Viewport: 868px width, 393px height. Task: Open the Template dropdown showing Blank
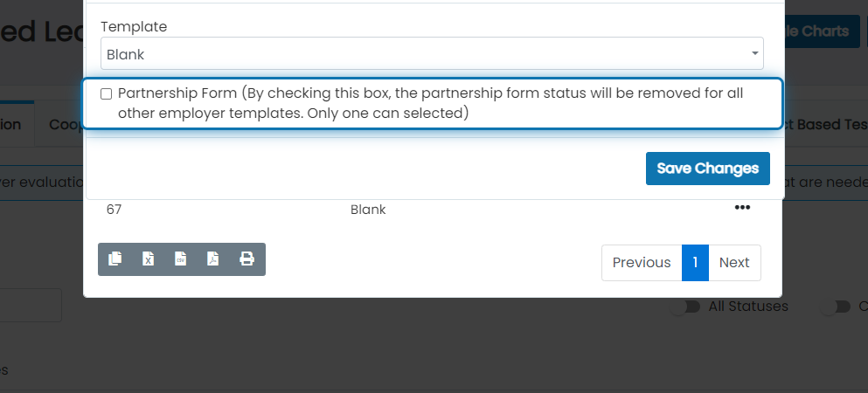432,53
